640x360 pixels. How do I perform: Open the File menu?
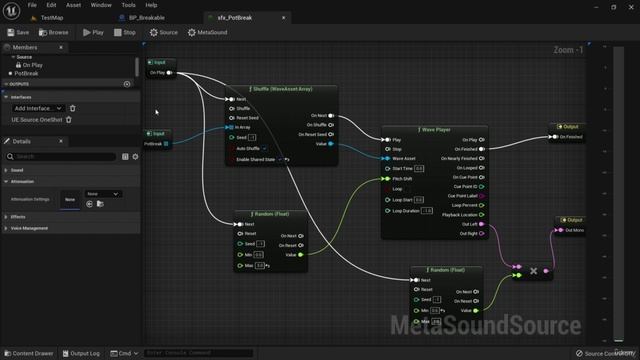pos(32,5)
